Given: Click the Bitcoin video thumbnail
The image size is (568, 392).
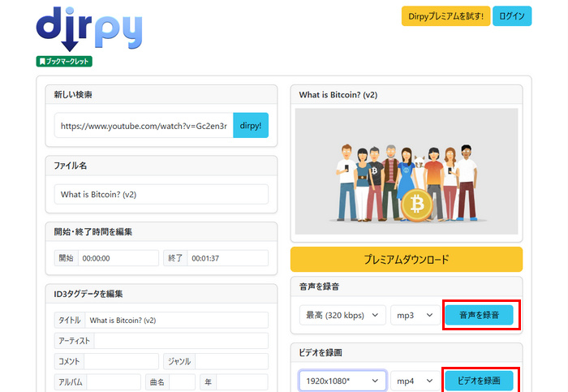Looking at the screenshot, I should point(407,171).
